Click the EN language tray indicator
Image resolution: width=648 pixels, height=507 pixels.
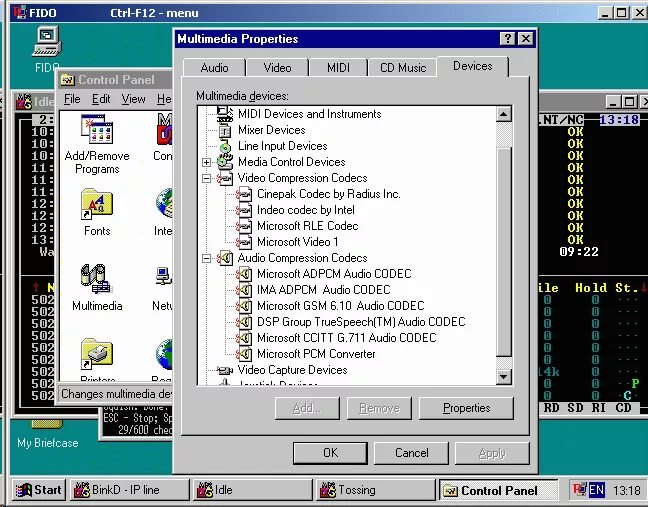(596, 490)
